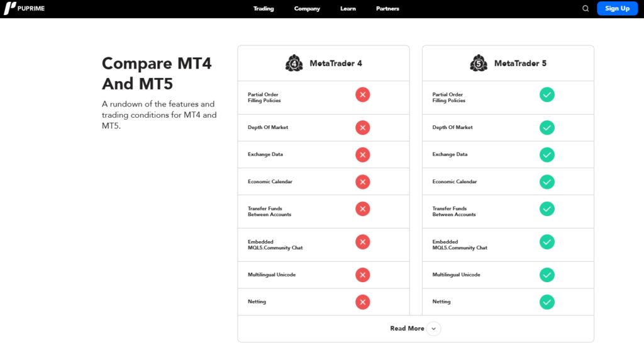
Task: Open the Trading menu
Action: (x=264, y=9)
